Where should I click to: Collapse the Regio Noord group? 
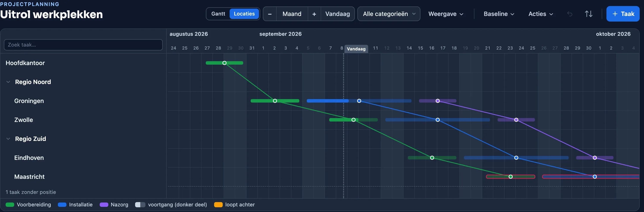click(x=8, y=82)
